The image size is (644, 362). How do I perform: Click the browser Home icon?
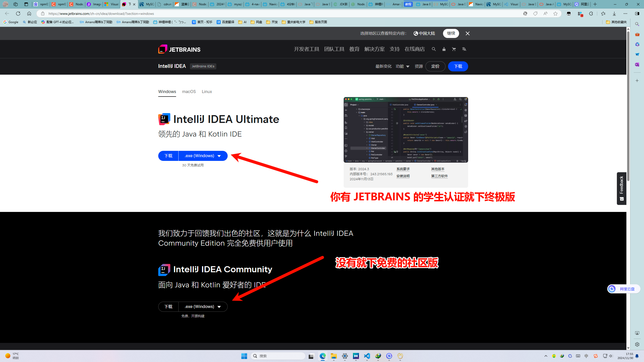[29, 14]
